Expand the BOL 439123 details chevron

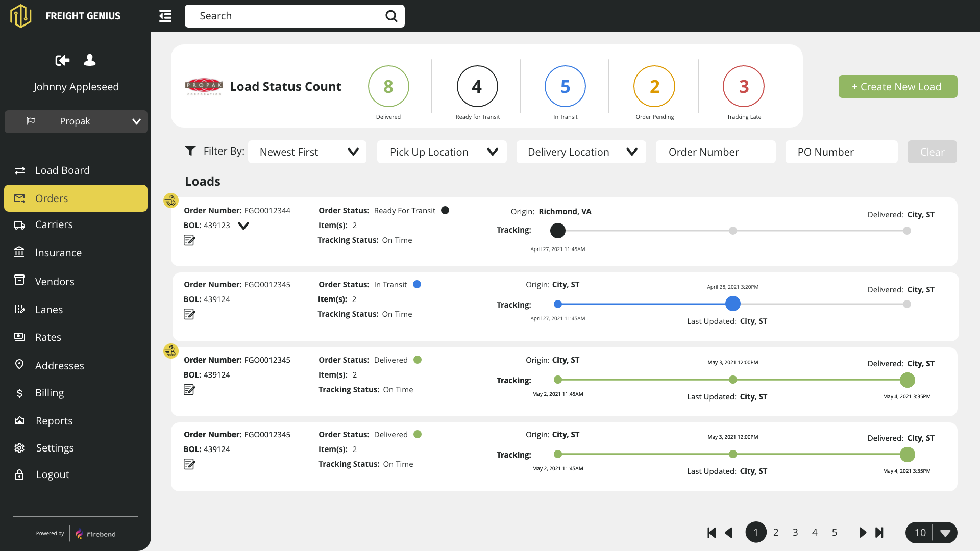coord(243,225)
